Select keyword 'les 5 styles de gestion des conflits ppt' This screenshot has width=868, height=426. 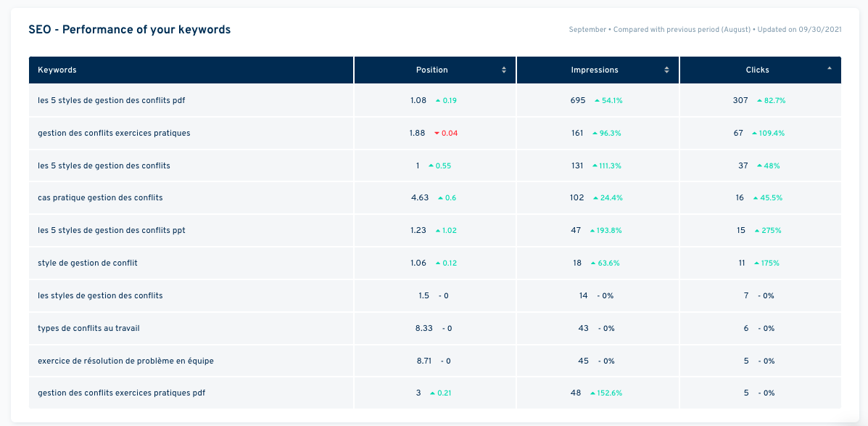pos(111,231)
